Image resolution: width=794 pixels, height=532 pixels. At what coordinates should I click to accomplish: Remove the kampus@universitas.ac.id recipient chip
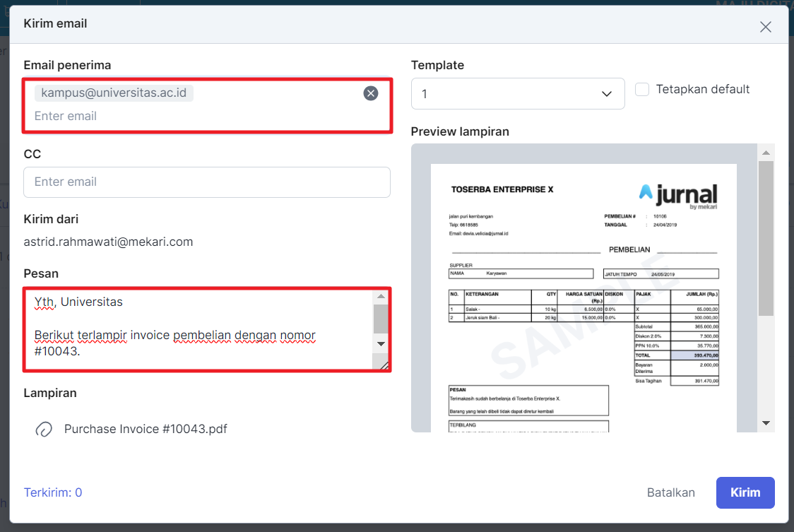pos(371,93)
